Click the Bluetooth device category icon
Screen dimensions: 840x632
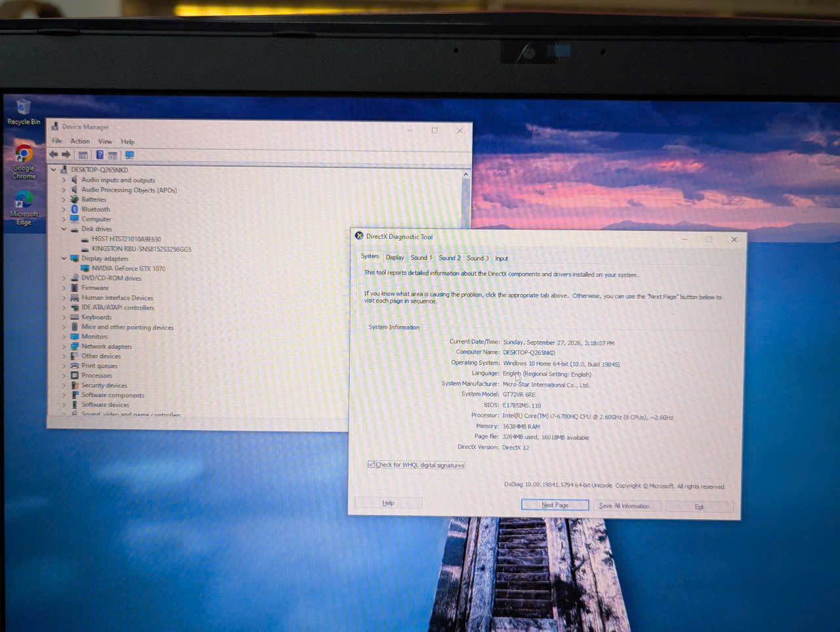click(75, 209)
